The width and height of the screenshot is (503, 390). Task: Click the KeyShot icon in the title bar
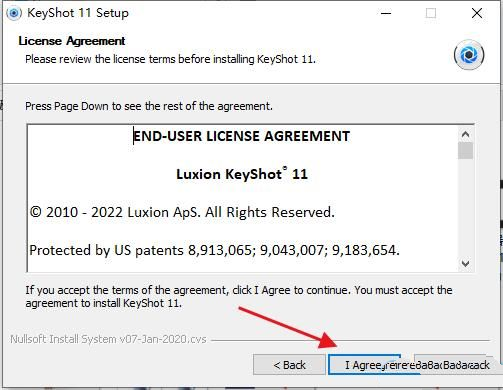[x=14, y=13]
